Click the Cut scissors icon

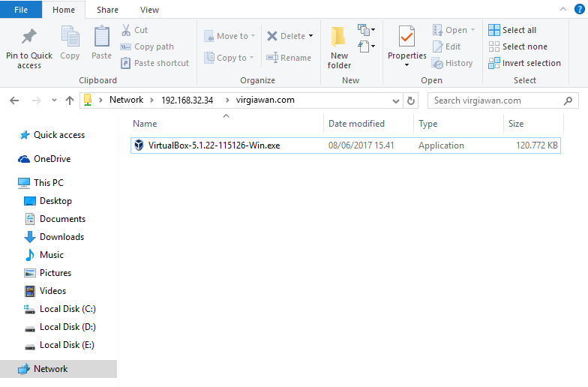pos(126,30)
